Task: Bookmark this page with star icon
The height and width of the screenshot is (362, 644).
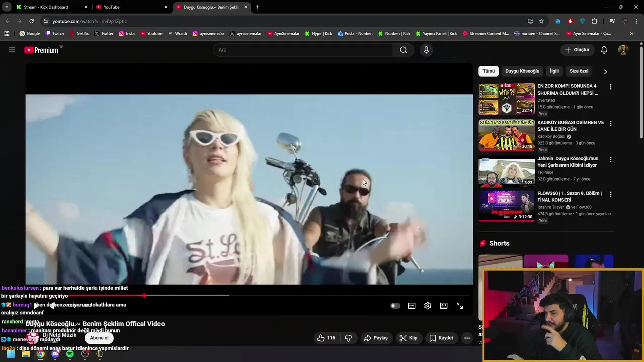Action: click(541, 21)
